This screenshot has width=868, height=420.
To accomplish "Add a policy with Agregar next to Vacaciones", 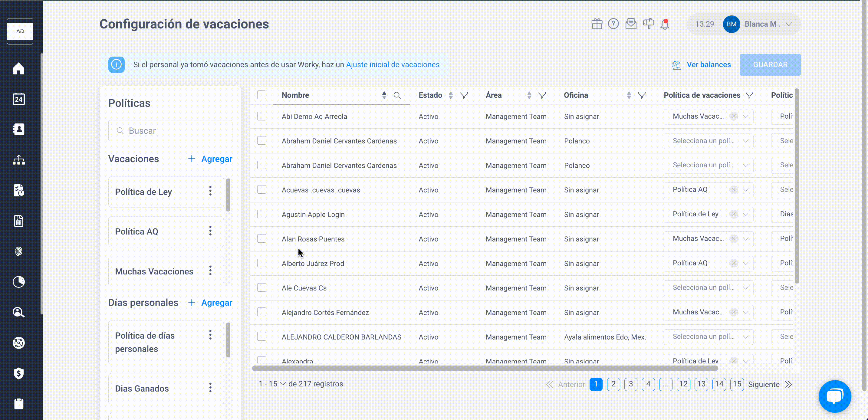I will [x=210, y=159].
